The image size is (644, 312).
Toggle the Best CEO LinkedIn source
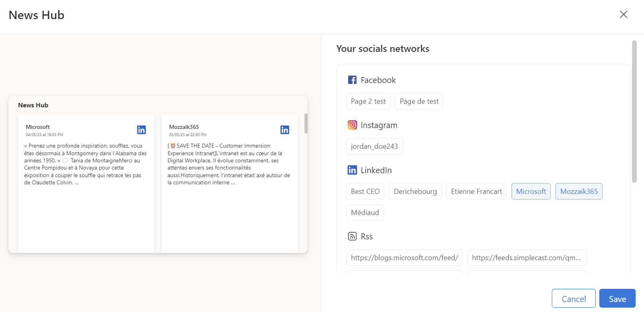point(365,192)
